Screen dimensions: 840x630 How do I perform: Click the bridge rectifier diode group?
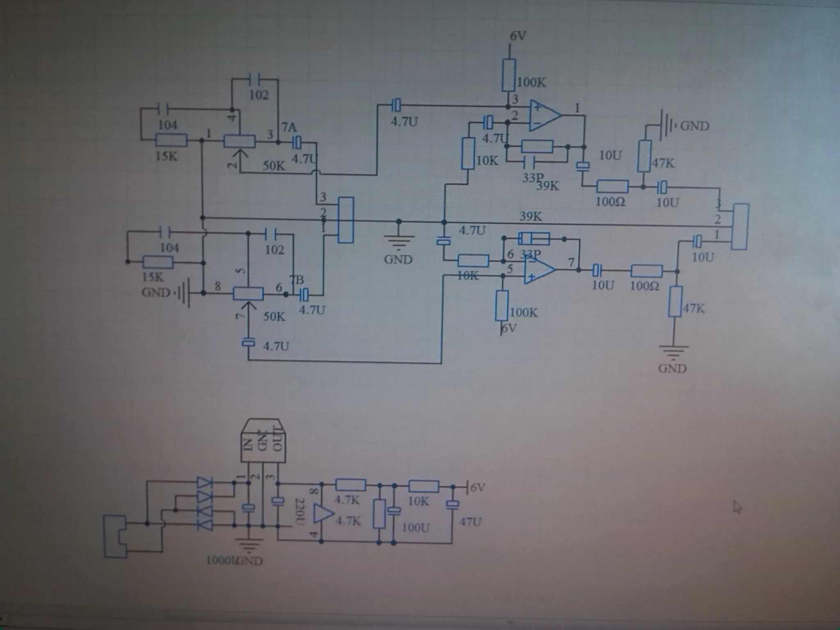205,503
